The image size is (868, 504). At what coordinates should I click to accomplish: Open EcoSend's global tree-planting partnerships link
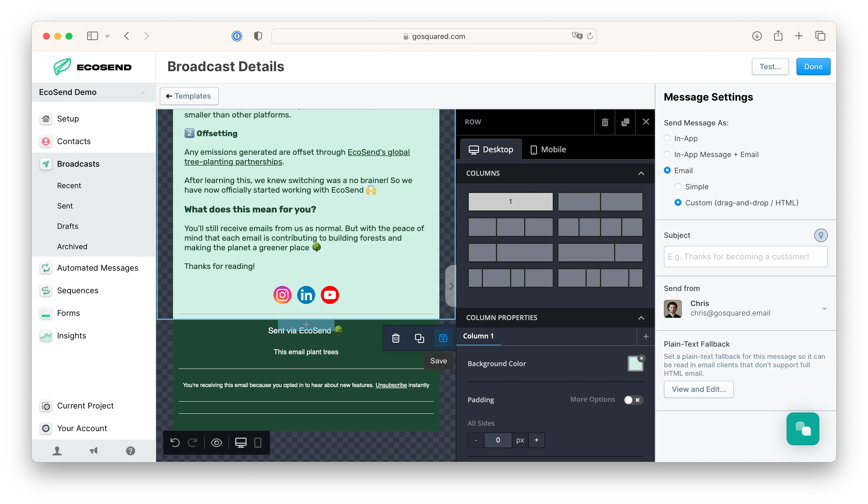(x=297, y=157)
